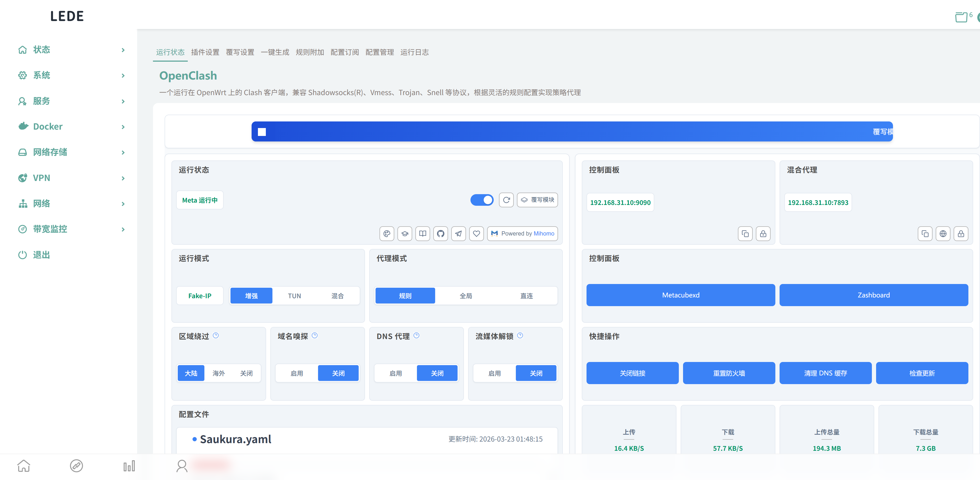Open the book documentation icon

click(x=423, y=233)
